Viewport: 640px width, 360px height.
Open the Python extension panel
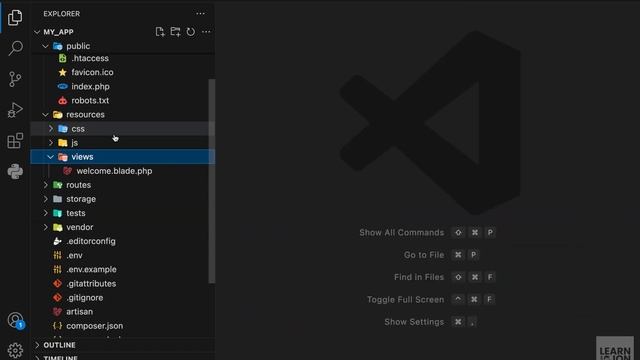(15, 171)
